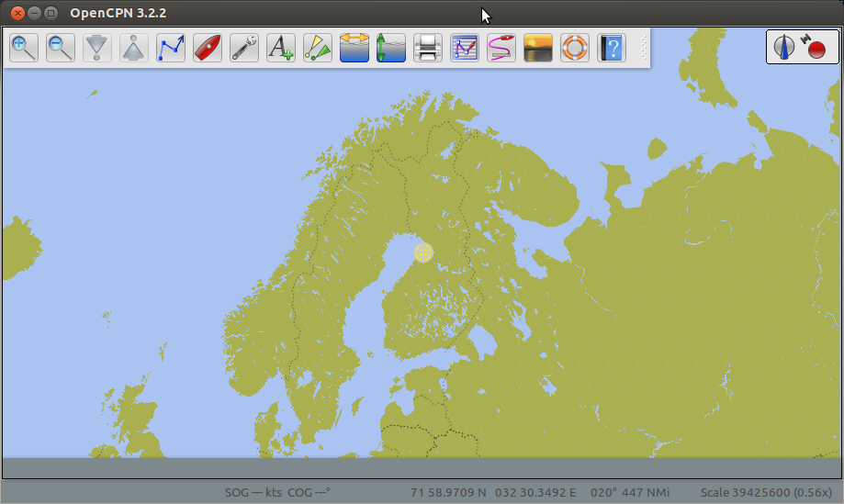Click the Zoom Out magnifier icon
This screenshot has height=504, width=844.
(61, 48)
